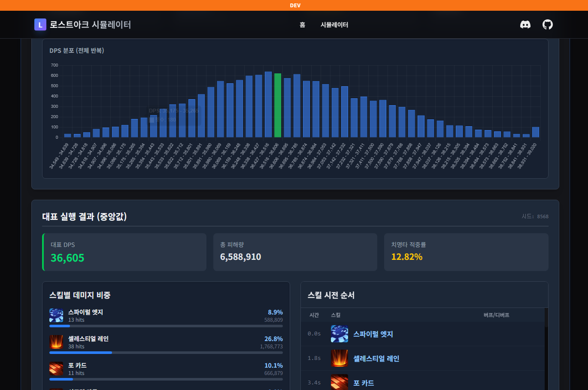Click 셀레스티얼 레인 icon in damage share list
588x390 pixels.
point(56,342)
